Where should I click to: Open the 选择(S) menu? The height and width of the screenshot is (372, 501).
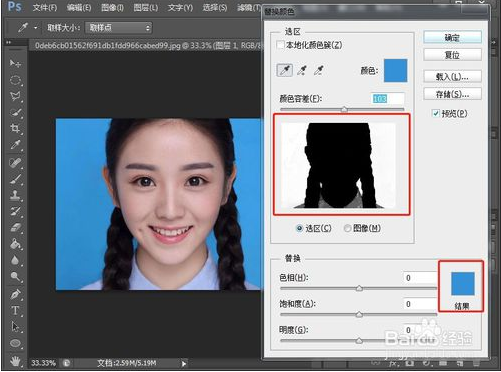[215, 7]
